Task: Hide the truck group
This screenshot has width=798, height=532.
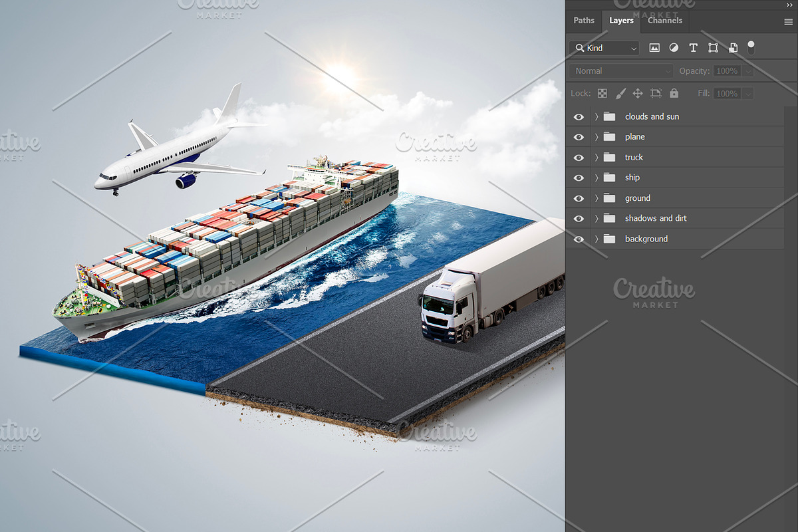Action: pyautogui.click(x=579, y=158)
